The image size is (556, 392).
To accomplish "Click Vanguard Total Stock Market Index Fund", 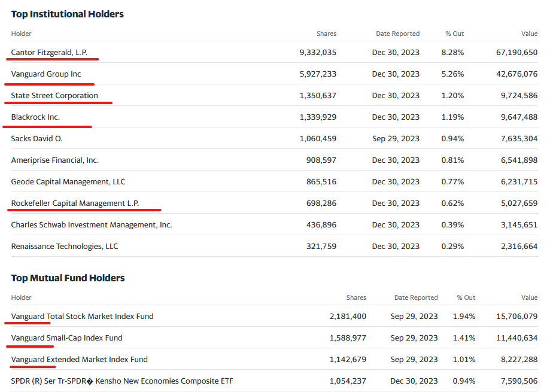I will (x=82, y=317).
